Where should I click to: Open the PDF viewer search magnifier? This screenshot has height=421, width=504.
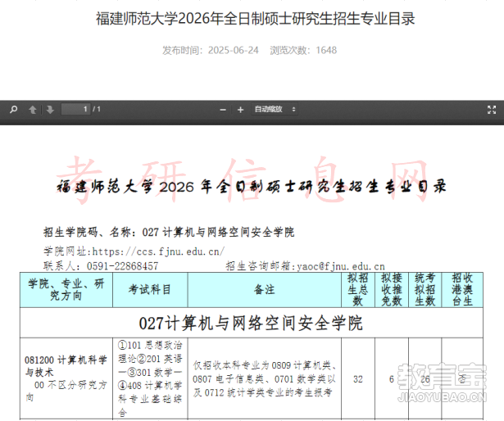[13, 110]
